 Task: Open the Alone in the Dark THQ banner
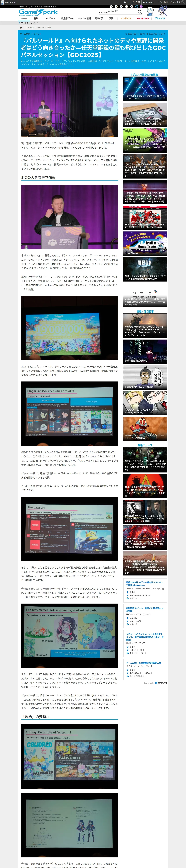[145, 269]
